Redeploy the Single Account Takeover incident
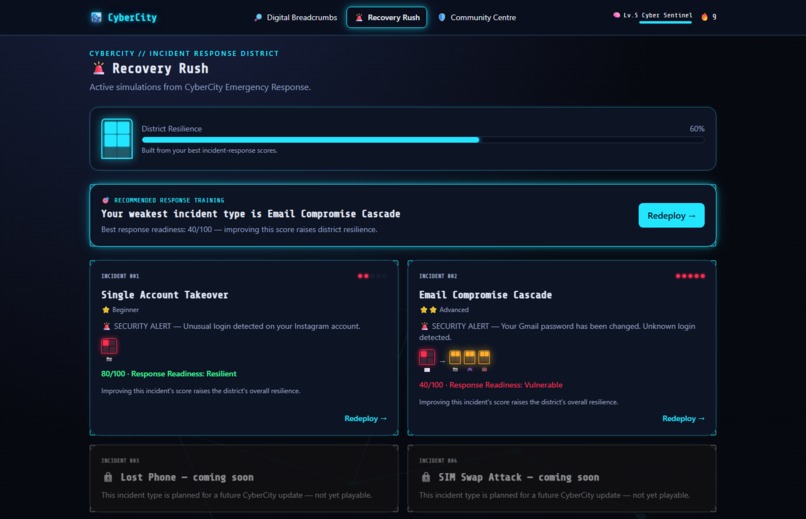806x519 pixels. pyautogui.click(x=365, y=419)
